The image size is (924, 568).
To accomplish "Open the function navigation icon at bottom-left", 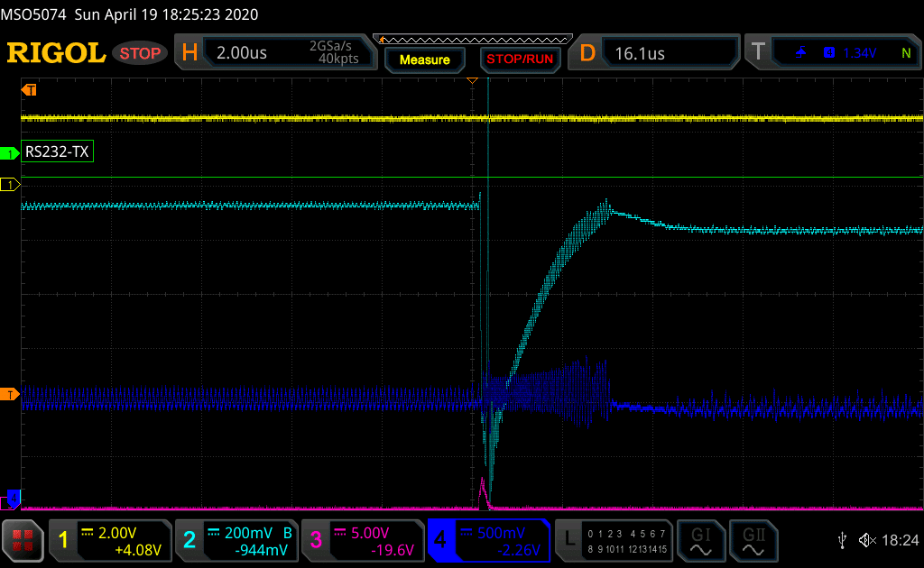I will point(23,540).
